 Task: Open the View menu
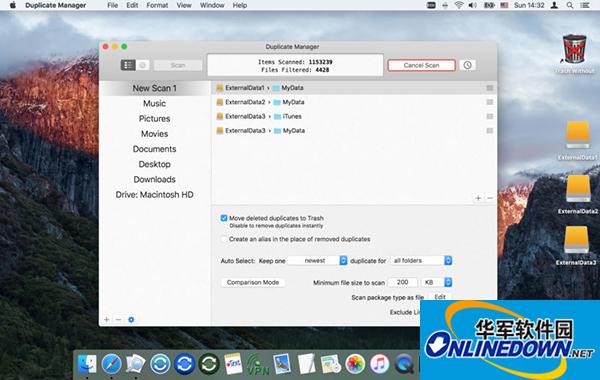(x=184, y=5)
